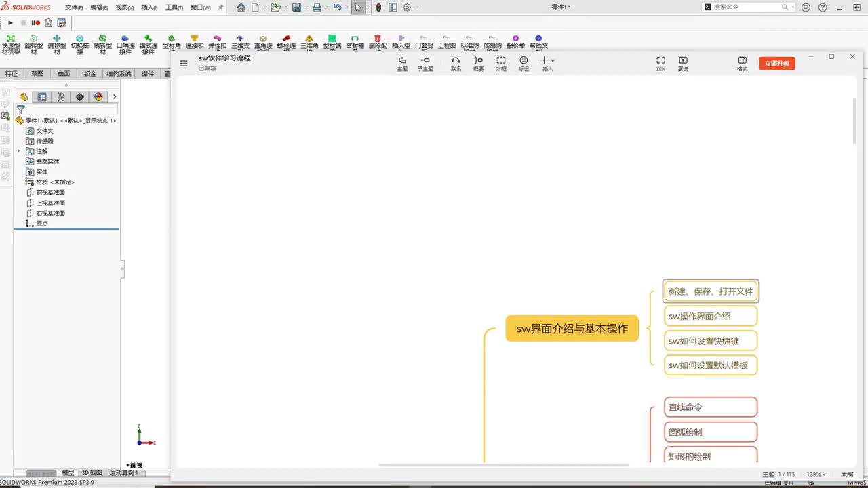Image resolution: width=868 pixels, height=488 pixels.
Task: Select the 新建、保存、打开文件 node
Action: (x=711, y=291)
